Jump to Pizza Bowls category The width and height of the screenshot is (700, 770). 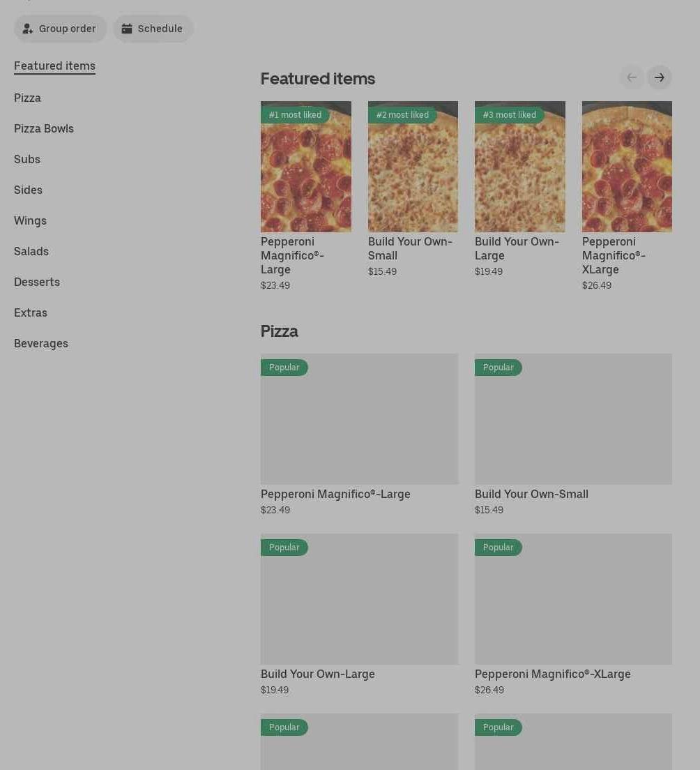[x=44, y=129]
